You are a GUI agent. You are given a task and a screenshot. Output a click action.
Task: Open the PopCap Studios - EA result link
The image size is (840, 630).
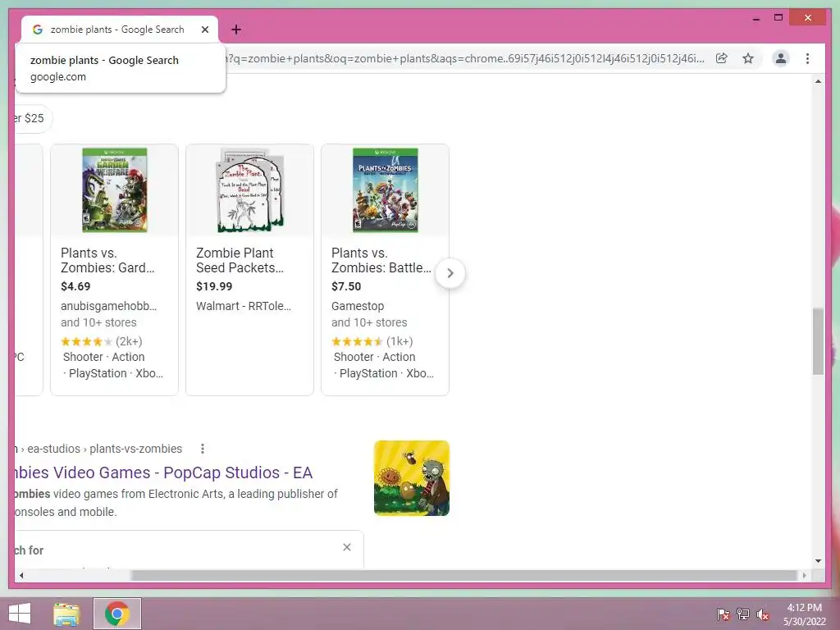point(164,472)
